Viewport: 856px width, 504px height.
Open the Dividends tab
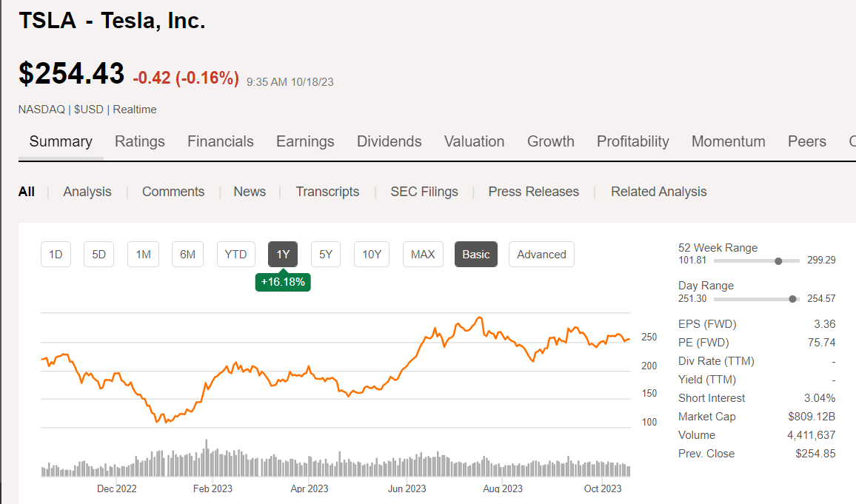coord(389,141)
